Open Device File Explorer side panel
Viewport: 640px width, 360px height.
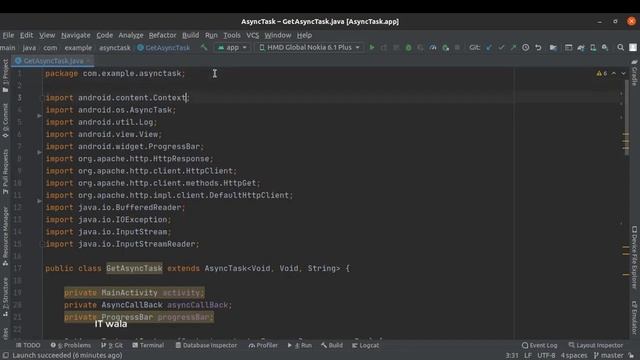[634, 257]
